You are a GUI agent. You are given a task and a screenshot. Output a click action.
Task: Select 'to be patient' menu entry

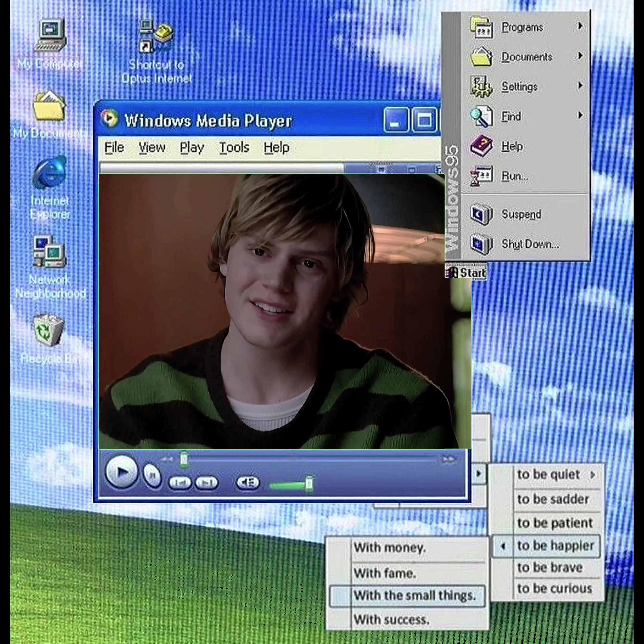(555, 523)
